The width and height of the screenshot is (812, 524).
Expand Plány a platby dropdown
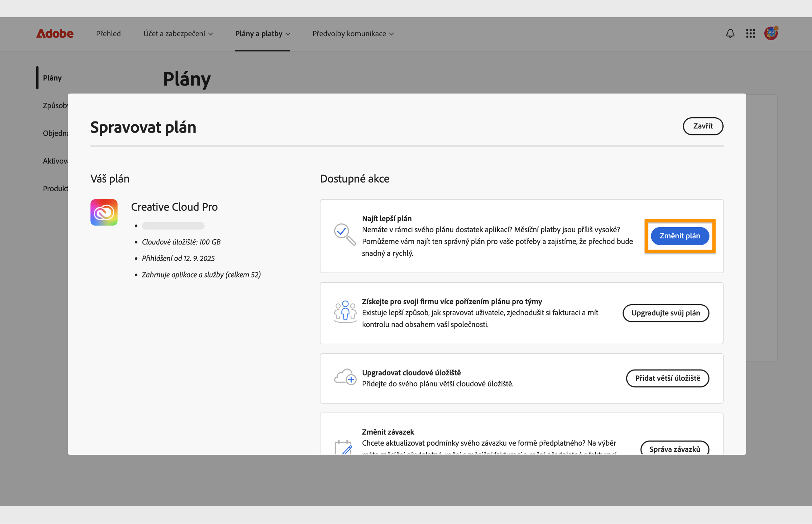pos(263,34)
